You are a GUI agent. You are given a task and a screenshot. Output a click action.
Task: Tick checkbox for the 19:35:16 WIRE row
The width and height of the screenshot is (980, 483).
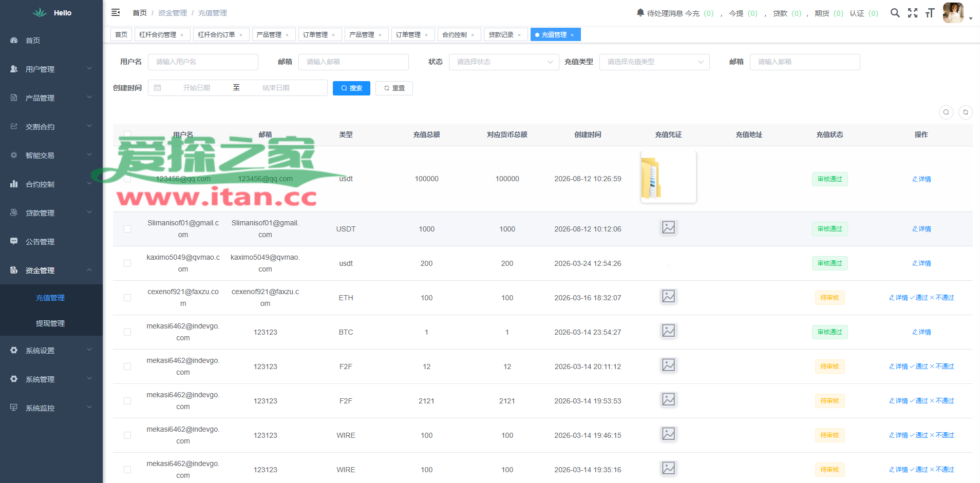coord(127,470)
